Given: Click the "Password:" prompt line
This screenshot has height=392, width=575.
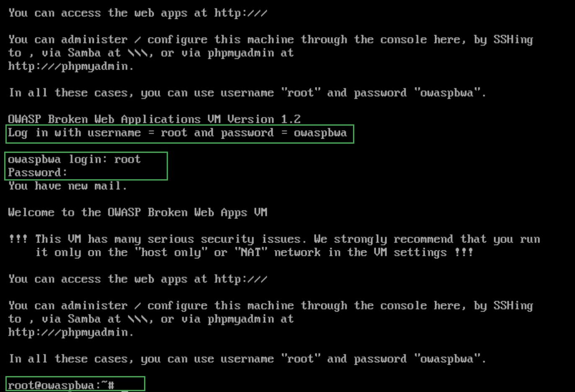Looking at the screenshot, I should pos(38,173).
